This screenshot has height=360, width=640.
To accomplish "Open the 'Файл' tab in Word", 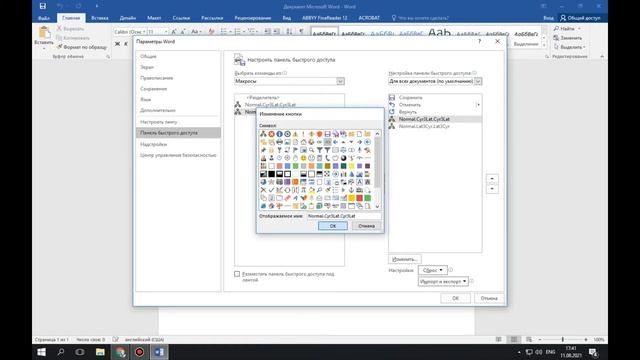I will point(44,18).
